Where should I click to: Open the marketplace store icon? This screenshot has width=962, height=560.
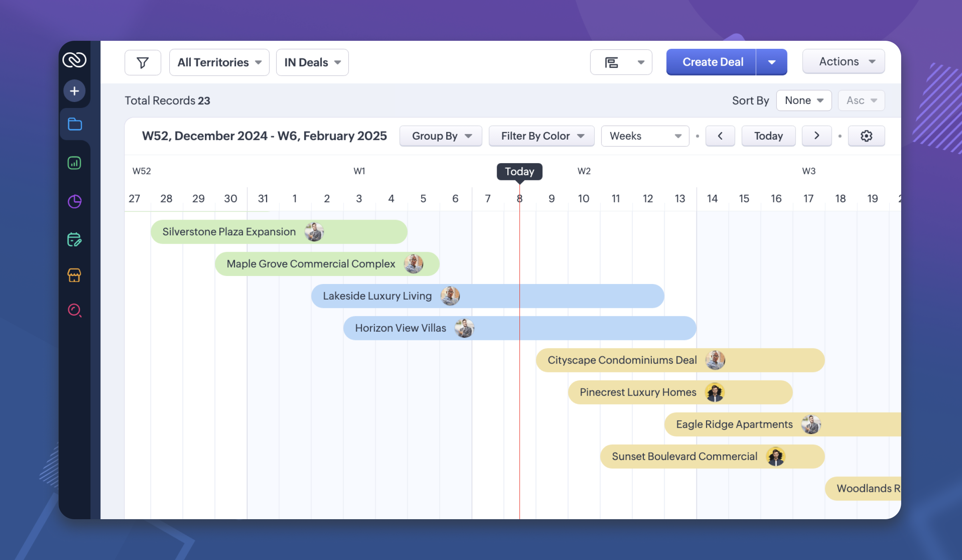coord(74,275)
